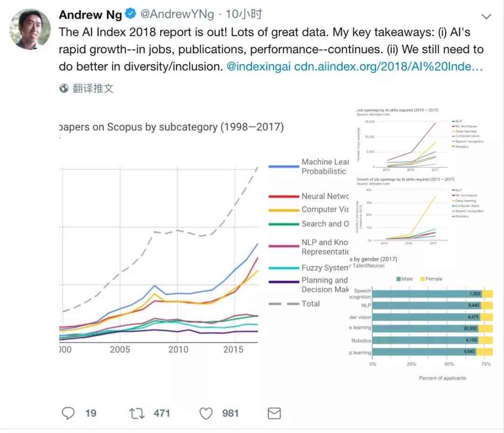Click the Andrew Ng display name
This screenshot has height=433, width=504.
[x=91, y=14]
